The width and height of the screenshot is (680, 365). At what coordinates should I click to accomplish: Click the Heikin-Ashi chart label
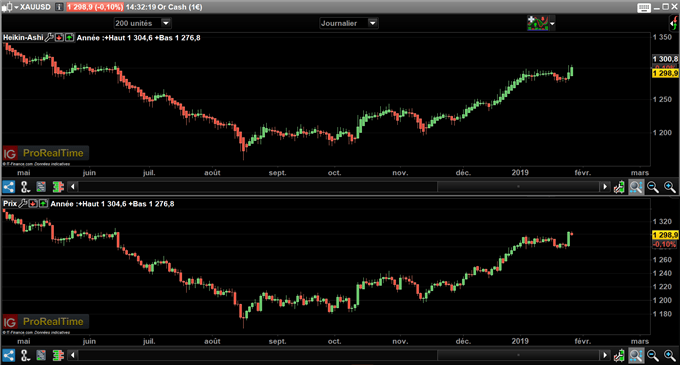(23, 38)
